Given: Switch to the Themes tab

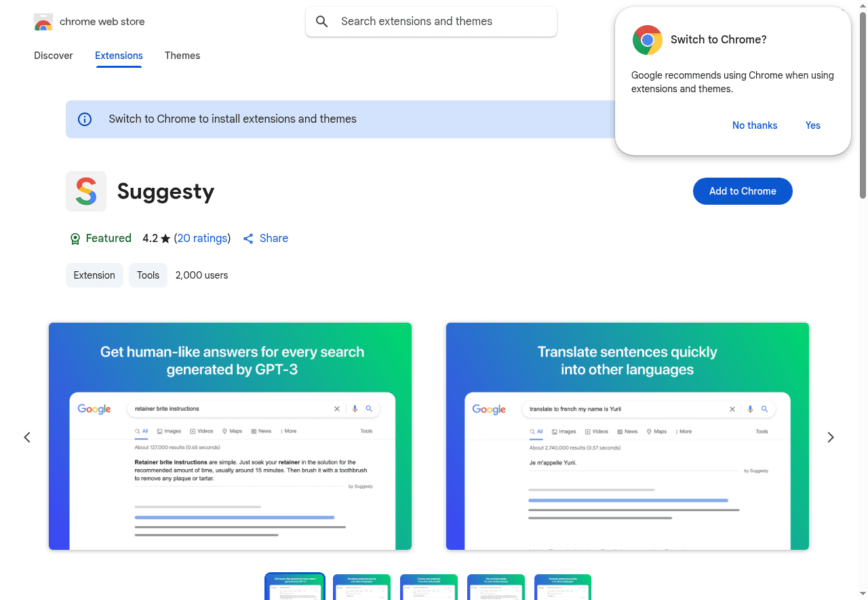Looking at the screenshot, I should pos(182,56).
